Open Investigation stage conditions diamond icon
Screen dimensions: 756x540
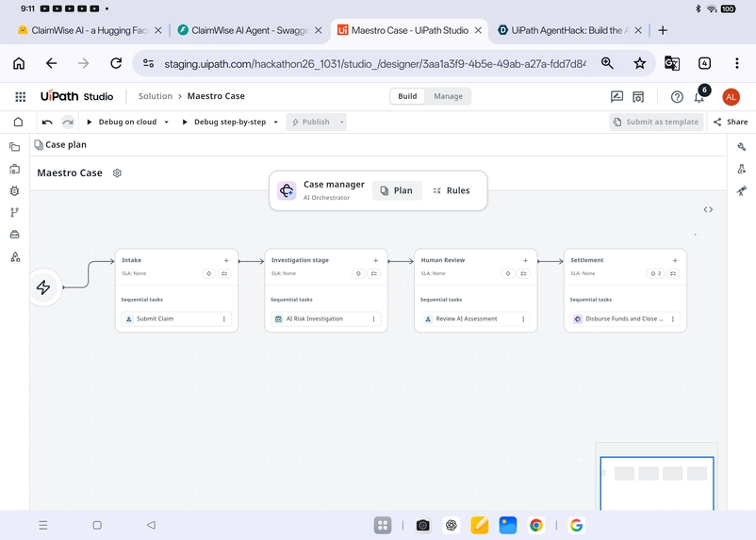point(358,273)
